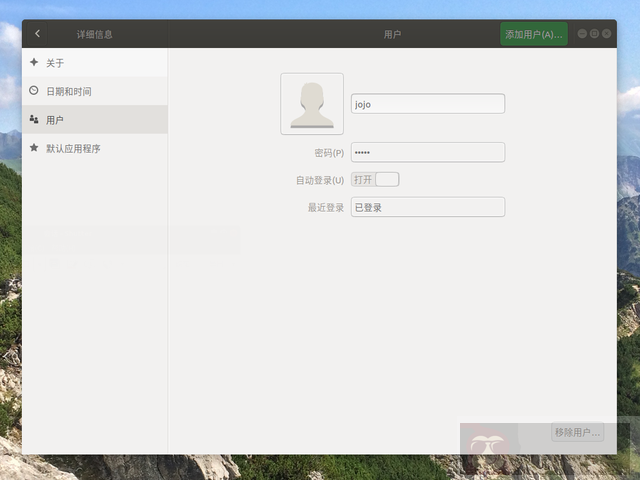Close the settings window

606,34
